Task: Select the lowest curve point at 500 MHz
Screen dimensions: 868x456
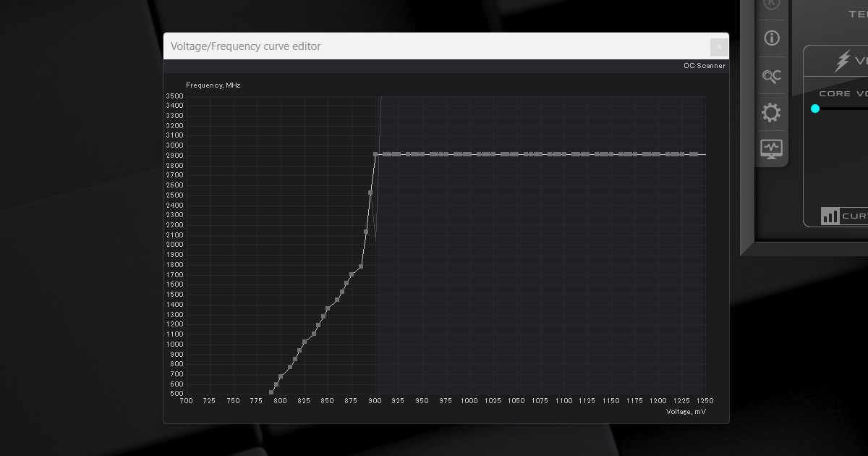Action: pos(271,392)
